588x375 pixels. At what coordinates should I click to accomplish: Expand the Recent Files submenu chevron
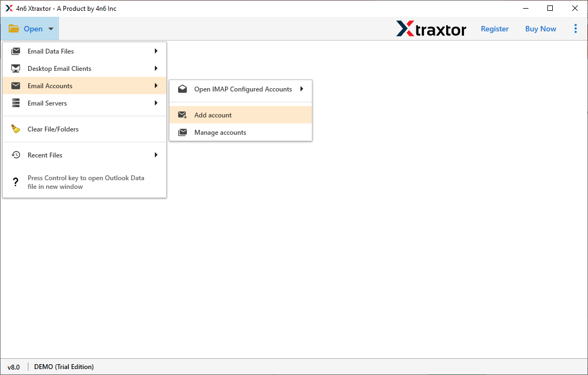pos(156,155)
